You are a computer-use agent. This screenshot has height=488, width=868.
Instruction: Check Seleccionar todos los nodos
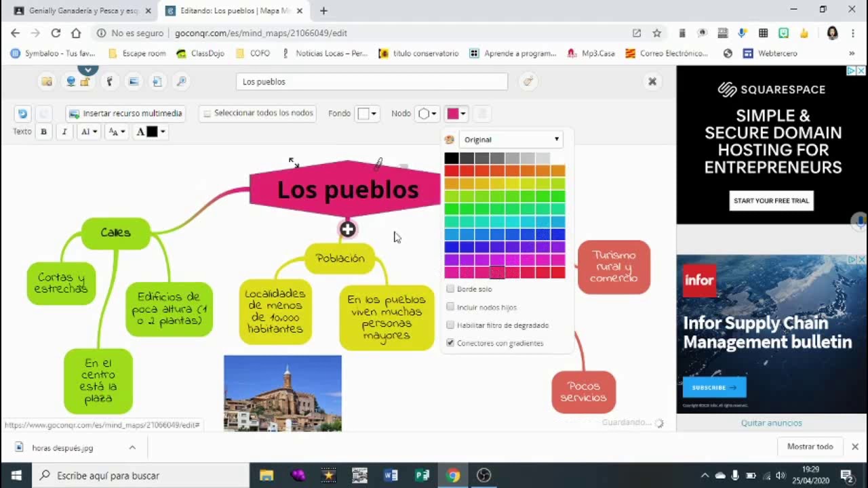[208, 113]
